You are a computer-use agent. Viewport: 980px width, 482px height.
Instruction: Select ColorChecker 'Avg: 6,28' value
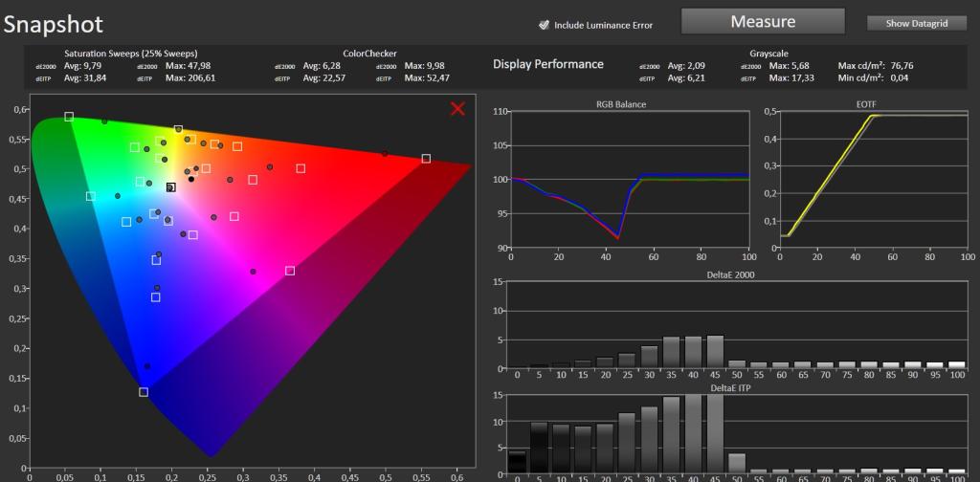322,66
